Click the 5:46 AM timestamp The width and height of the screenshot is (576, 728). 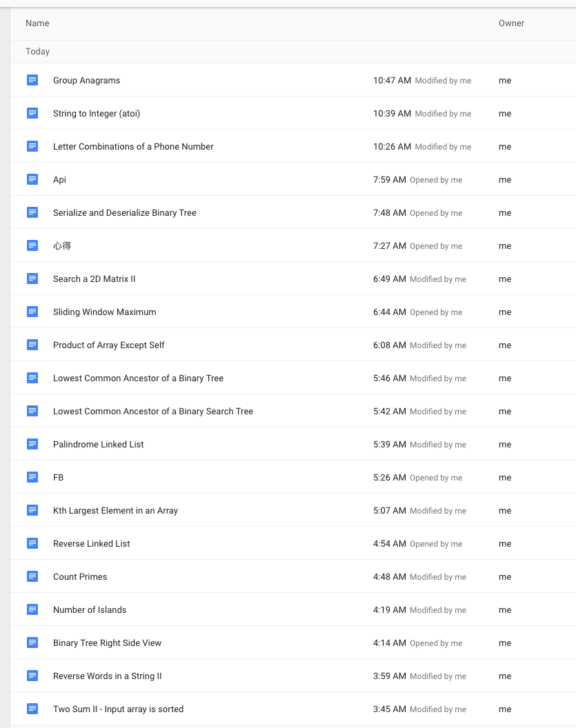[390, 378]
